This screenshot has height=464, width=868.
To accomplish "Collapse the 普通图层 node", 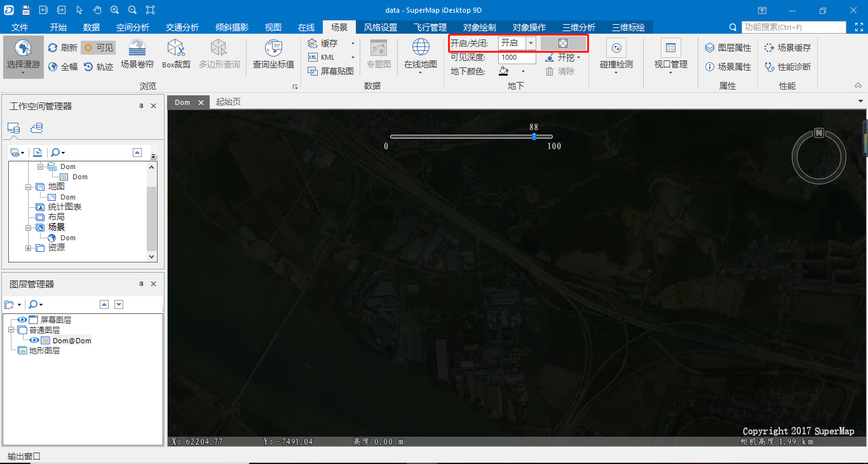I will [11, 330].
